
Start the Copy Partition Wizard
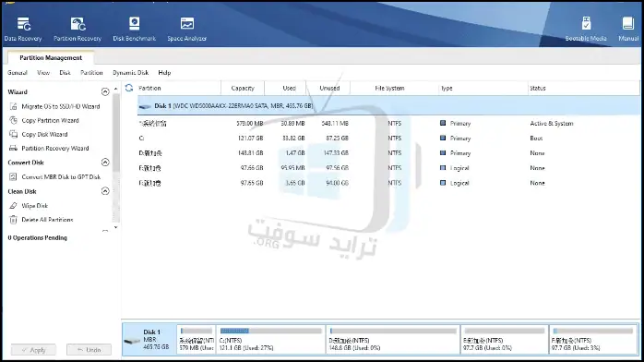(50, 120)
